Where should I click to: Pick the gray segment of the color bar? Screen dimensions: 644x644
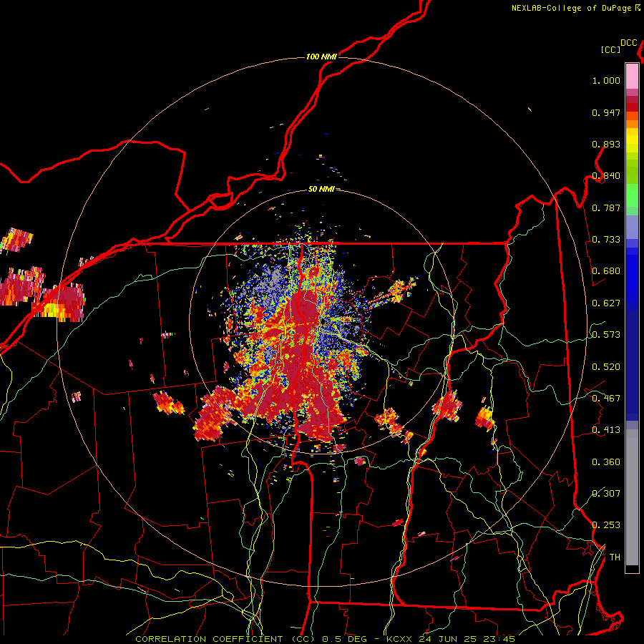point(632,497)
